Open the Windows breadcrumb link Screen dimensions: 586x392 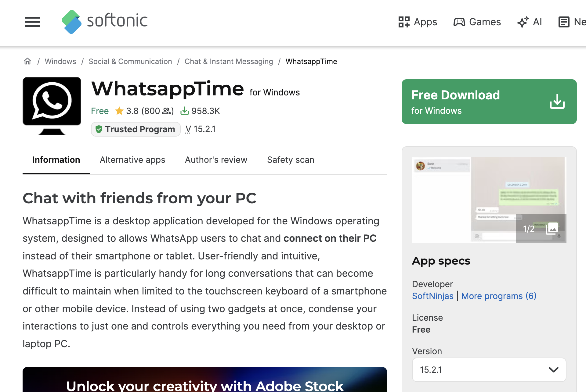(x=60, y=61)
